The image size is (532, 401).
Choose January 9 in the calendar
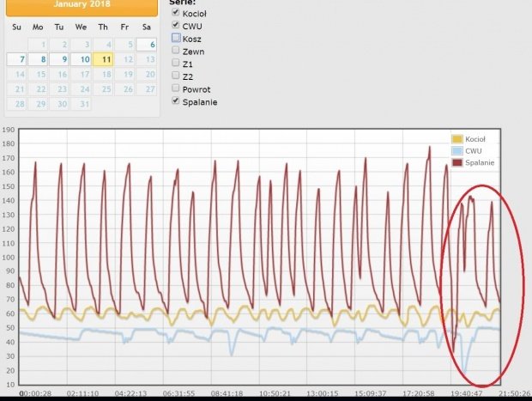[60, 60]
